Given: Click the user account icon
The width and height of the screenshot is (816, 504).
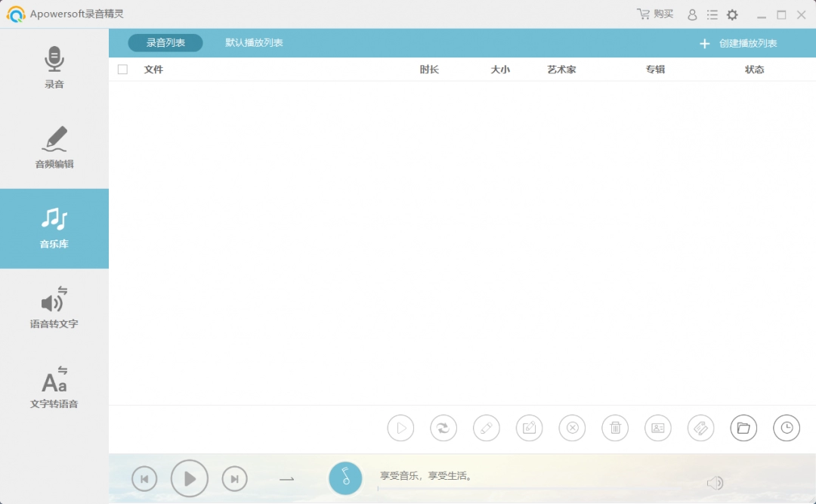Looking at the screenshot, I should (692, 14).
